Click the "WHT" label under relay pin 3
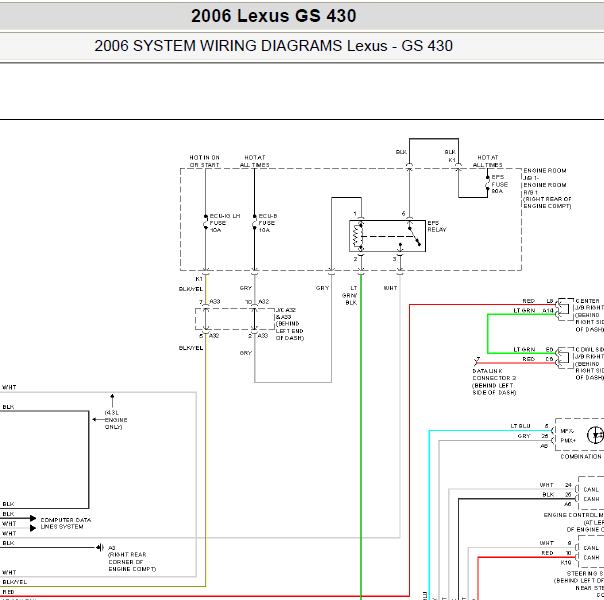The image size is (604, 600). (390, 288)
